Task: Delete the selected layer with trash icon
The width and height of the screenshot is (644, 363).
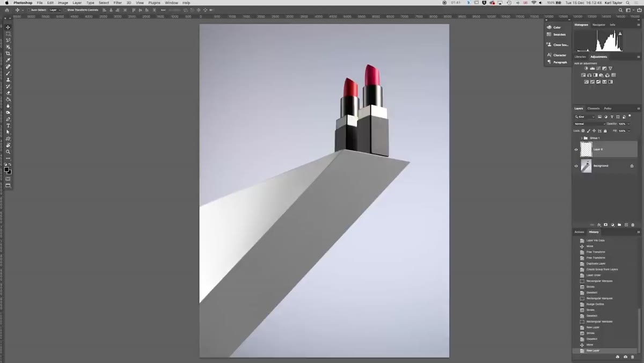Action: coord(633,225)
